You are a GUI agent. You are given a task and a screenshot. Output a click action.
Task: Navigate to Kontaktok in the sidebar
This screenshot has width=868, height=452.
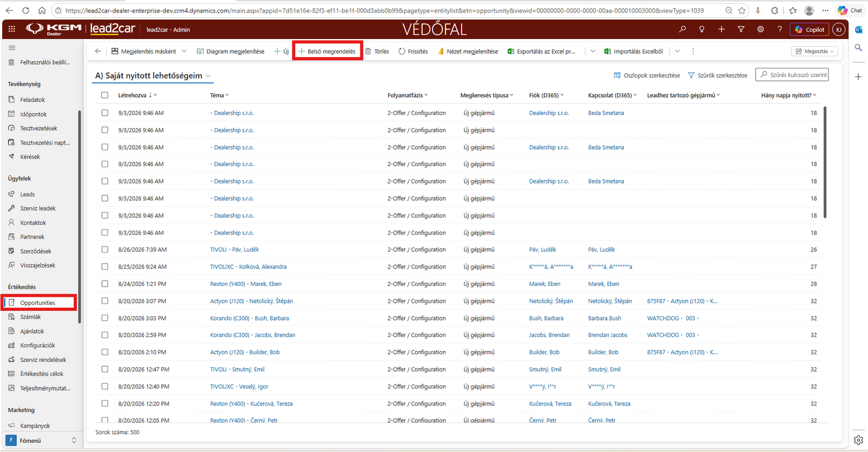pos(33,222)
